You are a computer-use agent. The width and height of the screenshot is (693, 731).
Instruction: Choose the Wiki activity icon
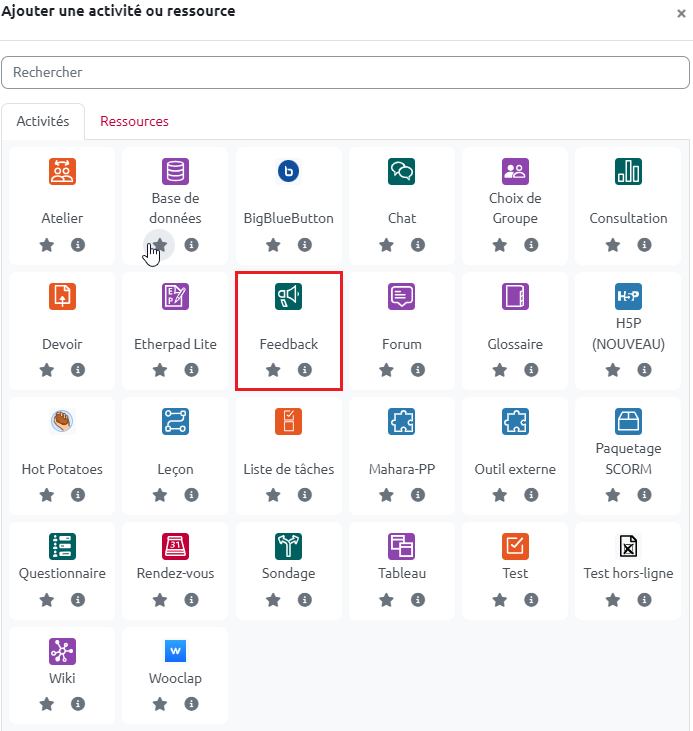pyautogui.click(x=62, y=652)
